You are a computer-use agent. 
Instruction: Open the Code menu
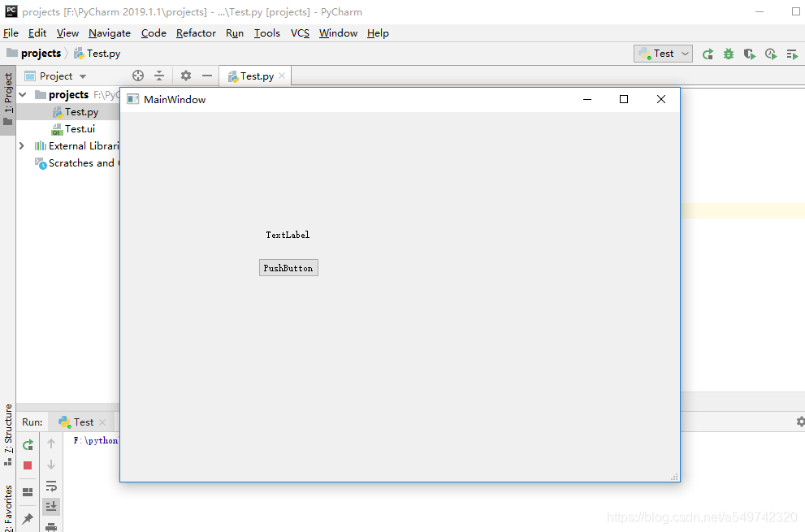(154, 32)
